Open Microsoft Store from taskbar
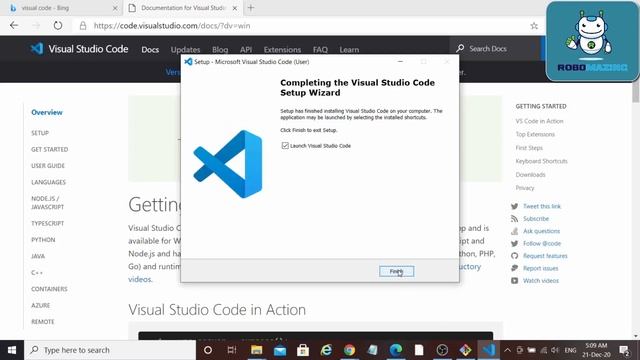 (x=303, y=350)
